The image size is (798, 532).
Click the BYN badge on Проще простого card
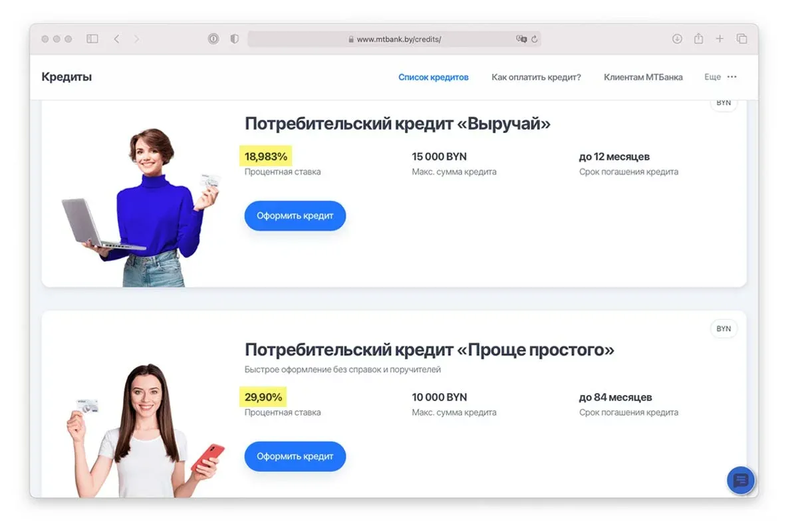pos(724,329)
